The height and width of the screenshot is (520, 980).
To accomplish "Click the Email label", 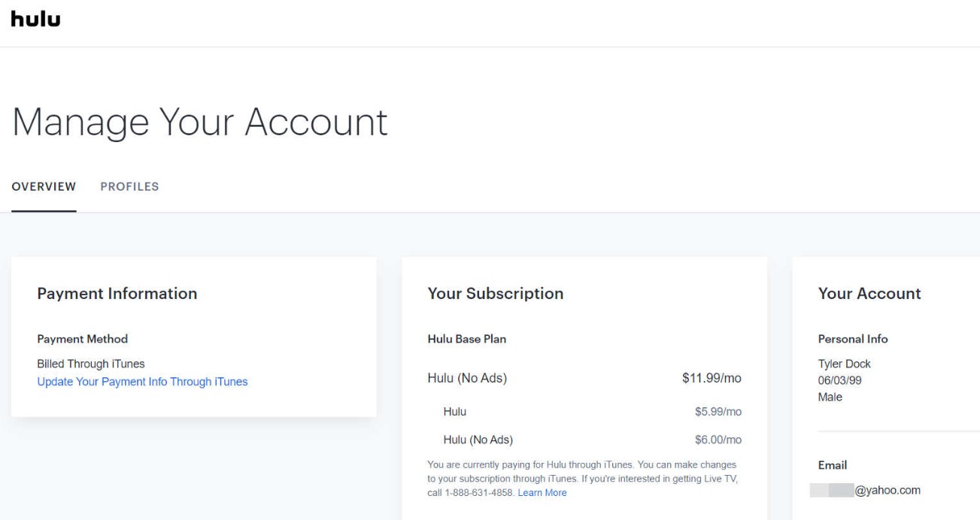I will click(833, 465).
